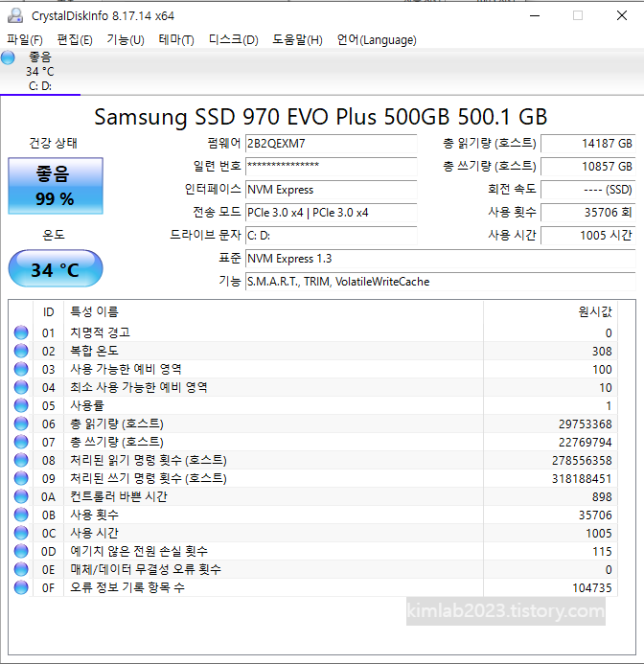The height and width of the screenshot is (664, 644).
Task: Click raw value 318188451
Action: [582, 478]
